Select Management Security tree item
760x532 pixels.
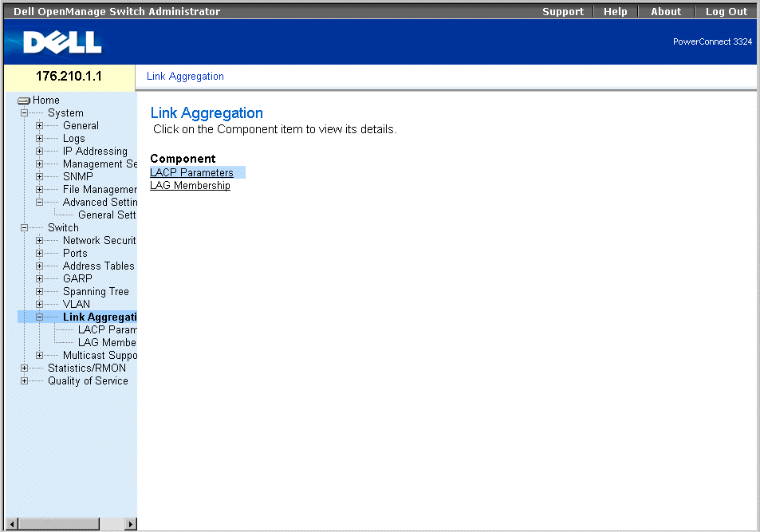tap(100, 164)
